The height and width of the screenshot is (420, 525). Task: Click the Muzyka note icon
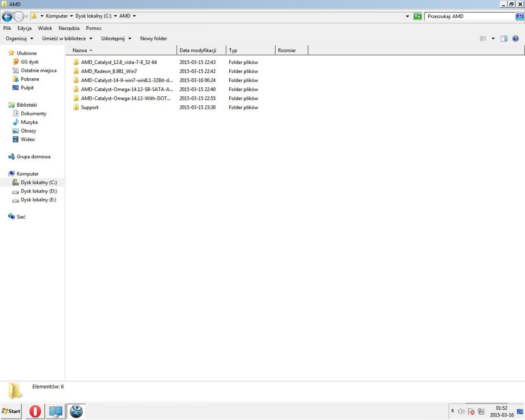pos(16,122)
